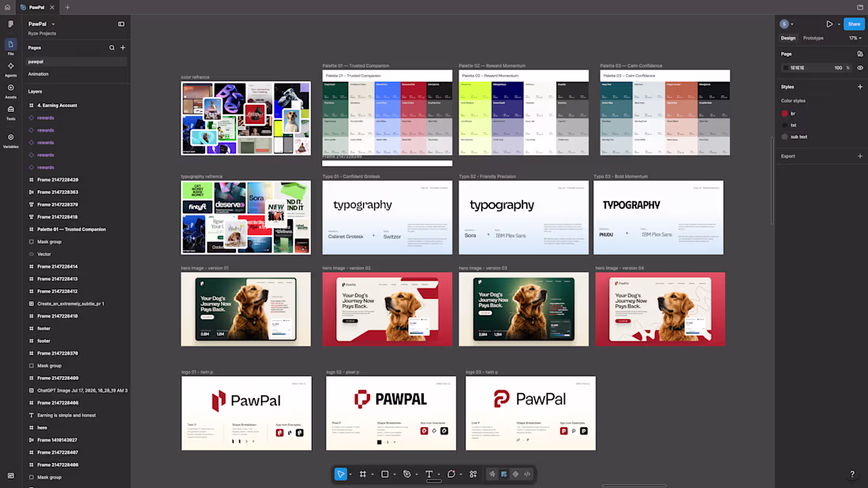Select the Text tool
868x488 pixels.
429,474
